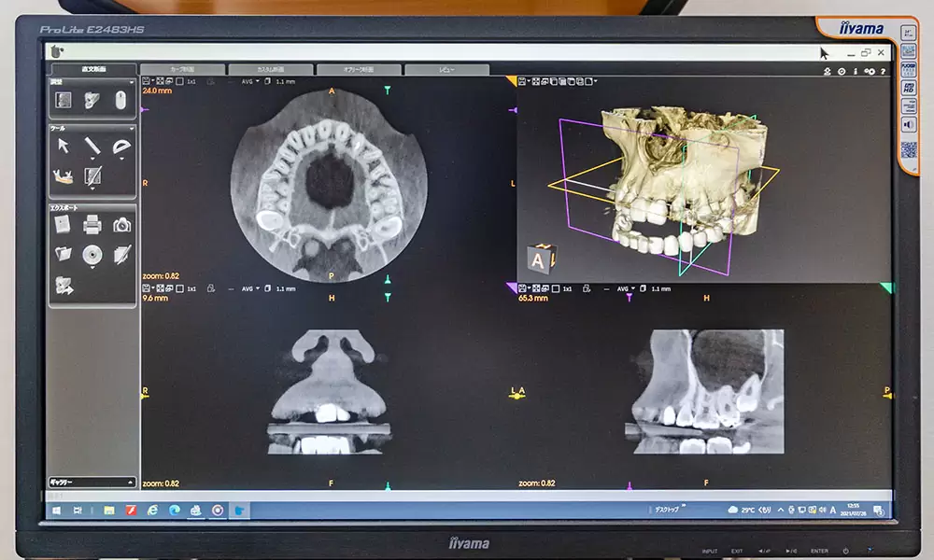934x560 pixels.
Task: Toggle the lock icon in coronal view toolbar
Action: point(210,288)
